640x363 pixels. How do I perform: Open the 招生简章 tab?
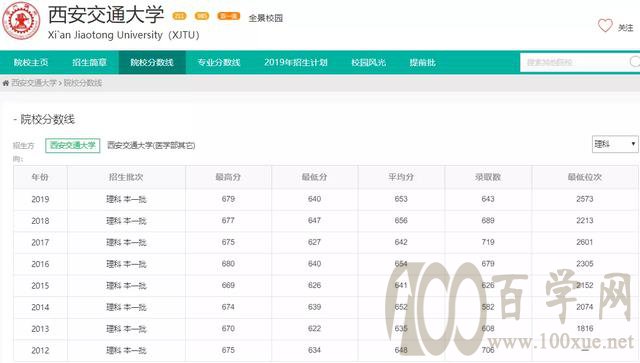click(x=89, y=62)
